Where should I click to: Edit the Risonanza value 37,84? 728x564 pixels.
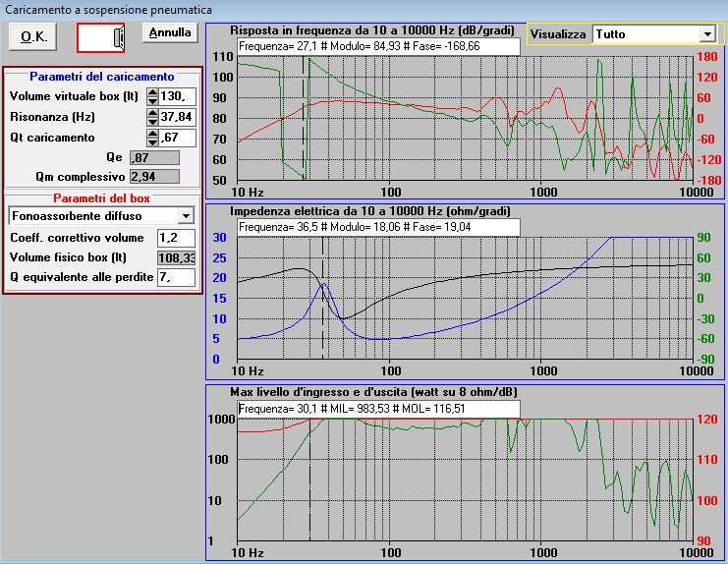pos(178,117)
